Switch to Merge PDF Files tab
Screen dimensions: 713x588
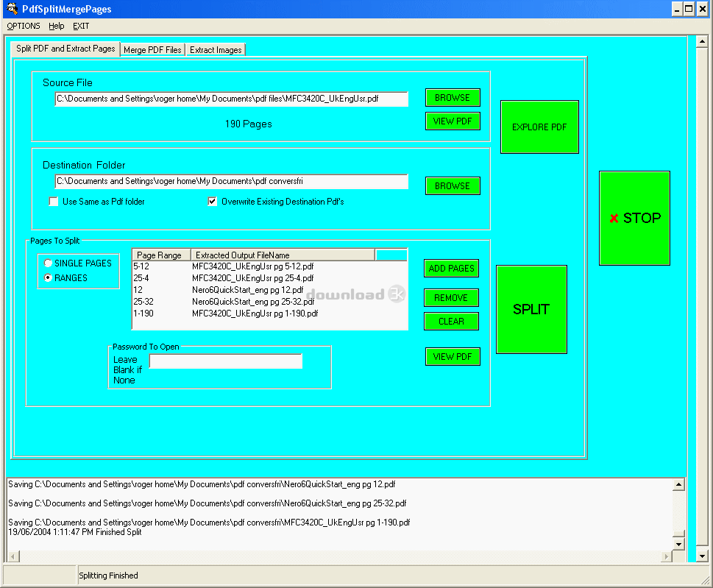152,50
